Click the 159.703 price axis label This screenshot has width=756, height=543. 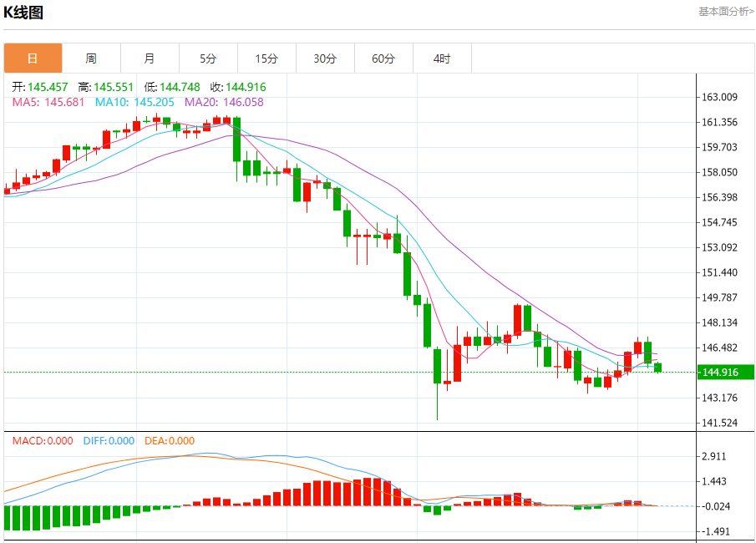pos(719,148)
